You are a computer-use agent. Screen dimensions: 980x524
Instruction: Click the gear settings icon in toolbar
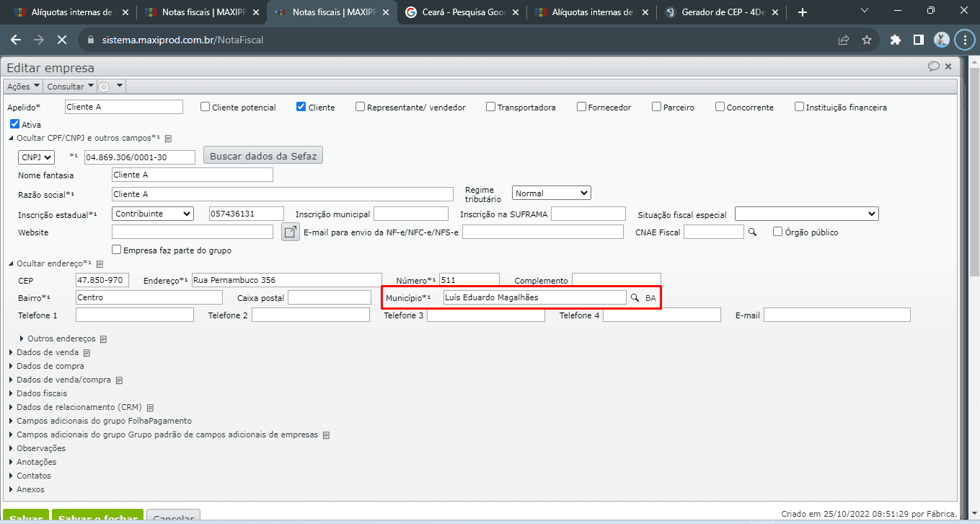click(105, 87)
